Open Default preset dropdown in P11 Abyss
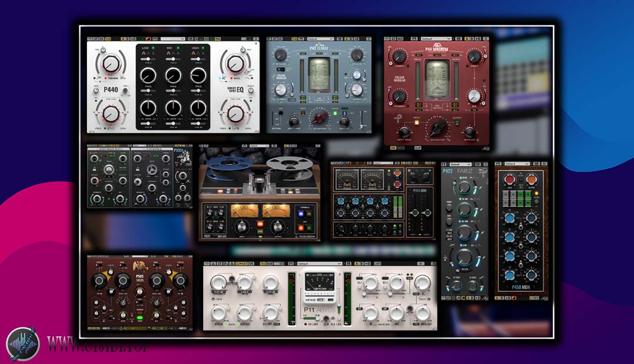This screenshot has width=634, height=364. tap(319, 264)
